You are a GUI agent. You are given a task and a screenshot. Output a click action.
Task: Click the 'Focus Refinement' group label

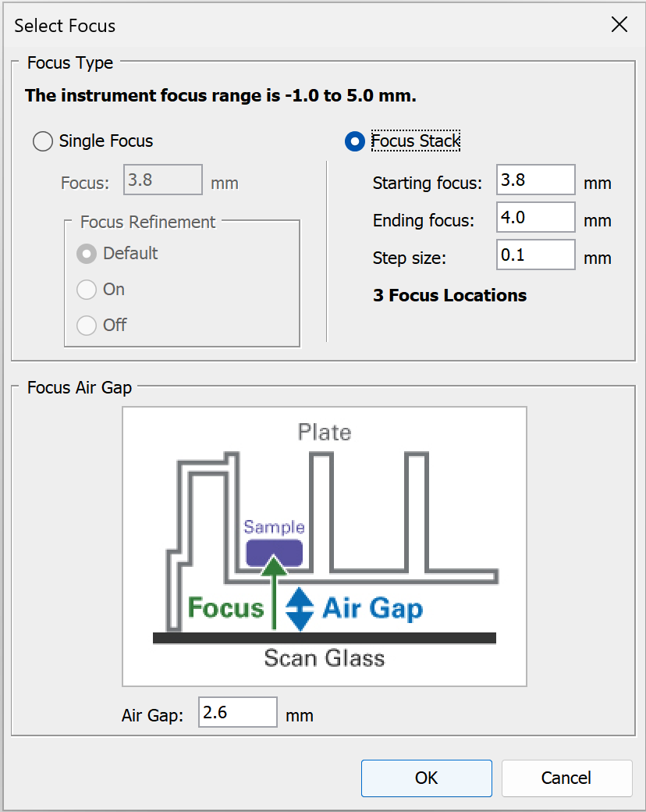click(147, 223)
